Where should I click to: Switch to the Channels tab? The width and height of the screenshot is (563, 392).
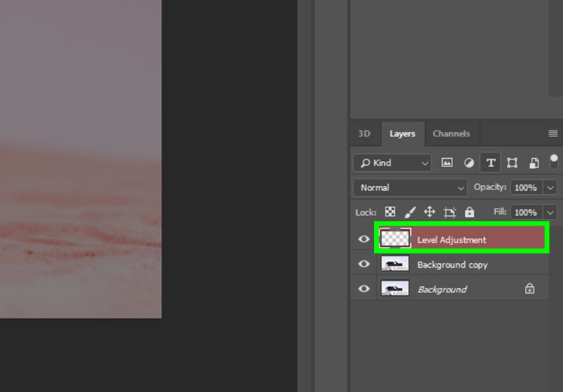(x=451, y=134)
